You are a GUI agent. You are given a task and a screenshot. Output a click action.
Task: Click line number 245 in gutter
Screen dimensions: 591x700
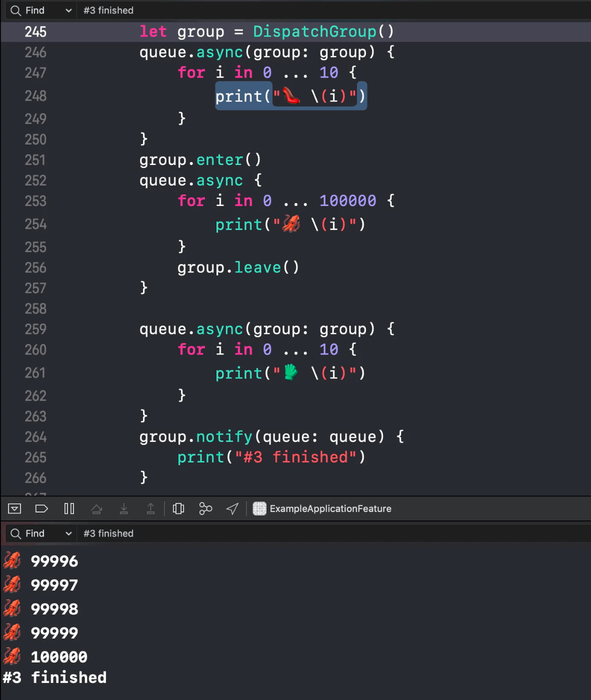click(35, 32)
